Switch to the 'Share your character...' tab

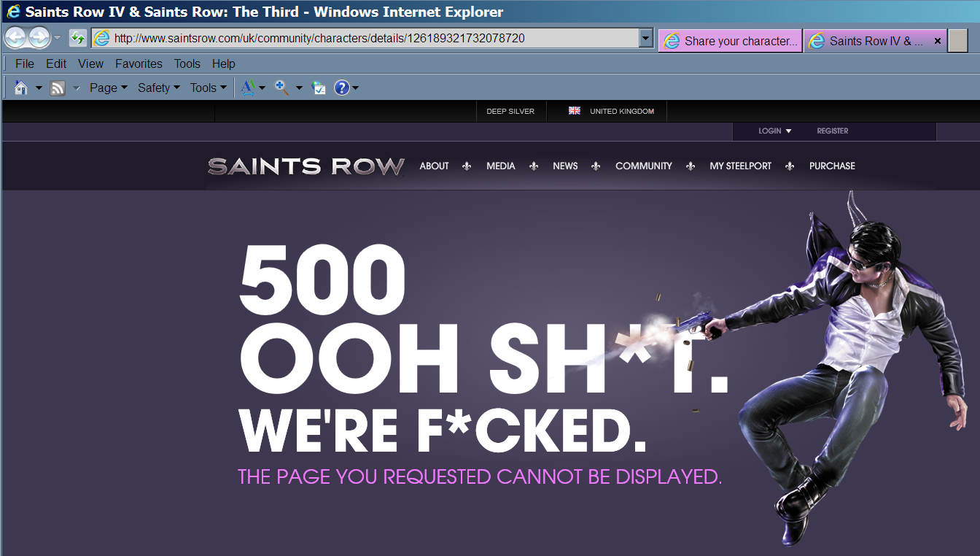click(730, 41)
